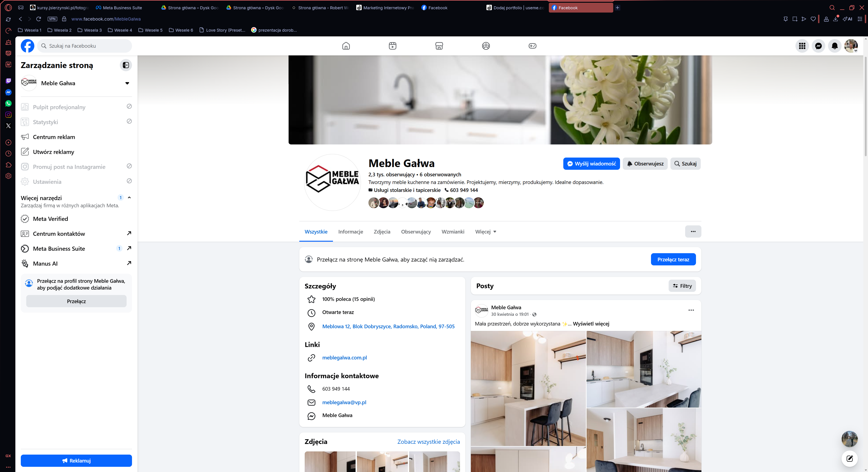
Task: Open Twitch in the Opera sidebar
Action: (8, 81)
